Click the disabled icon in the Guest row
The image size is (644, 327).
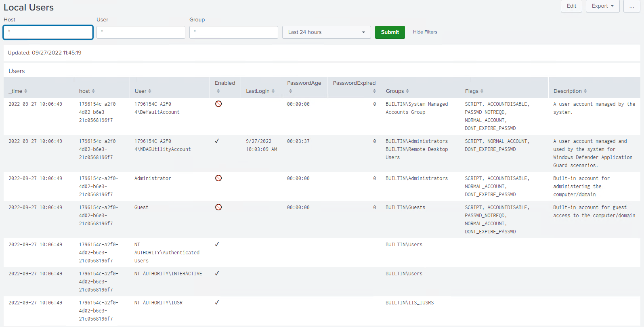(218, 207)
